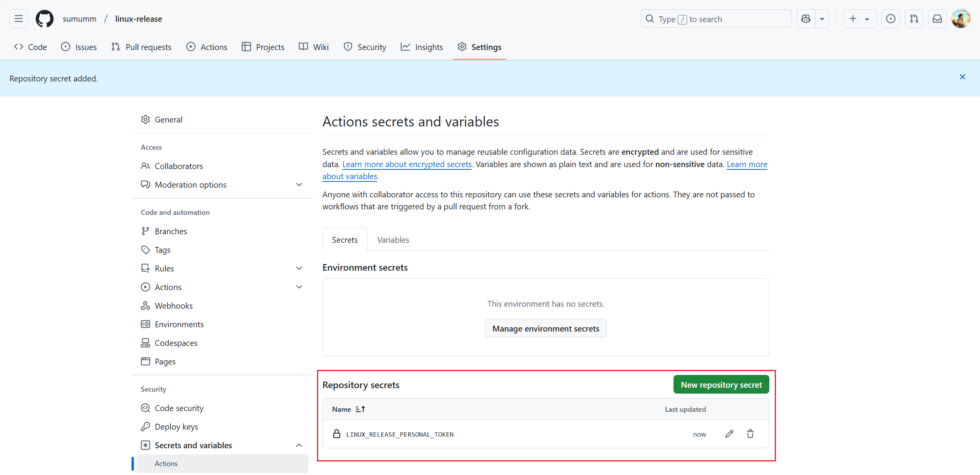The image size is (980, 475).
Task: Open Learn more about encrypted secrets link
Action: (407, 164)
